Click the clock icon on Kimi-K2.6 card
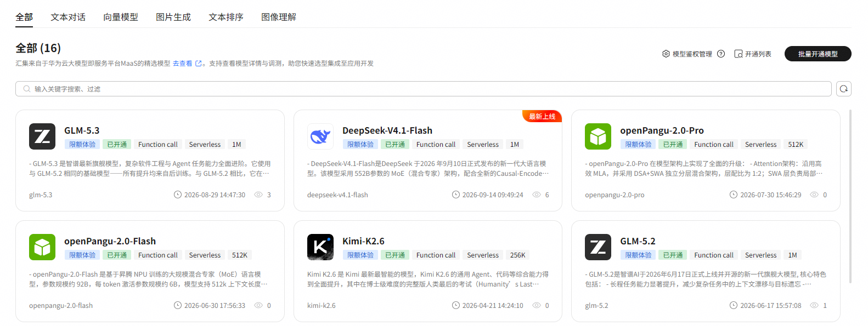The width and height of the screenshot is (868, 326). point(456,305)
